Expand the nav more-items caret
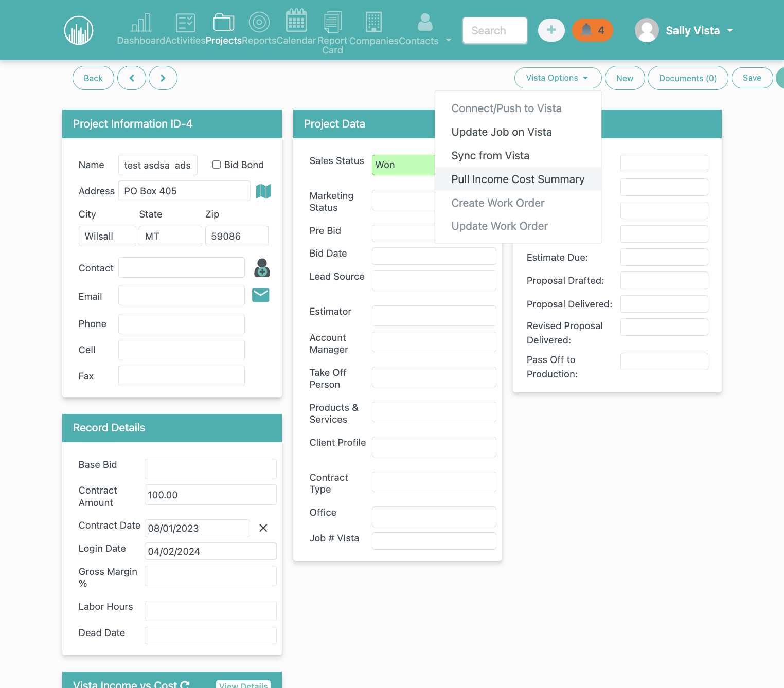This screenshot has height=688, width=784. (449, 40)
